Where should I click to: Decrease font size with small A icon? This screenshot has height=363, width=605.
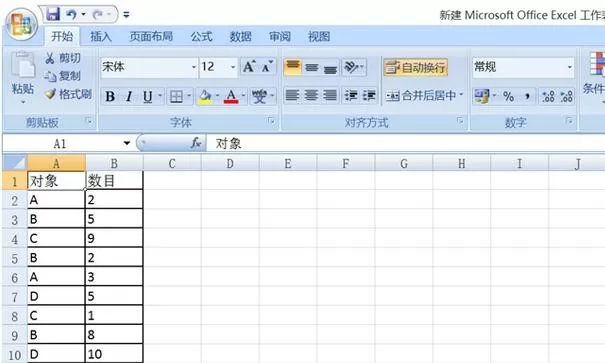(267, 67)
